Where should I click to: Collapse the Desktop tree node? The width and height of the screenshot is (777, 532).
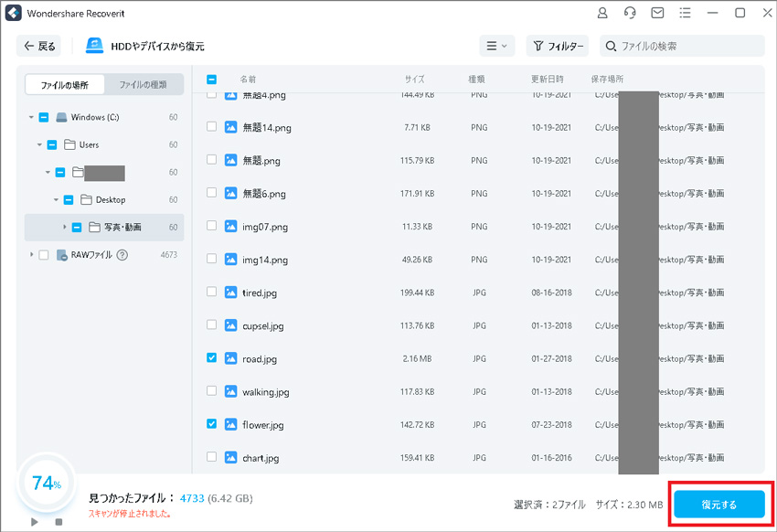click(x=56, y=200)
